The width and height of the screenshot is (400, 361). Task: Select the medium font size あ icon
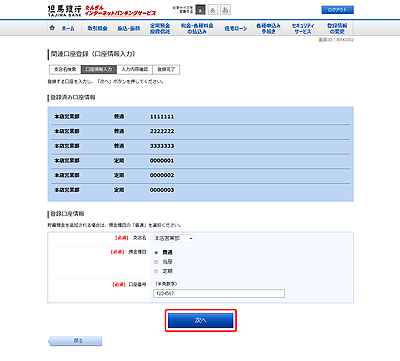click(213, 10)
